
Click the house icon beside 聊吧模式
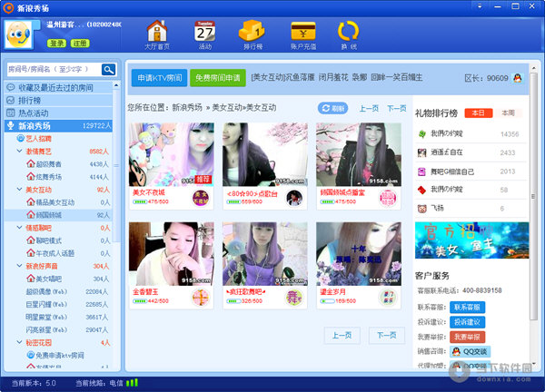tap(31, 240)
